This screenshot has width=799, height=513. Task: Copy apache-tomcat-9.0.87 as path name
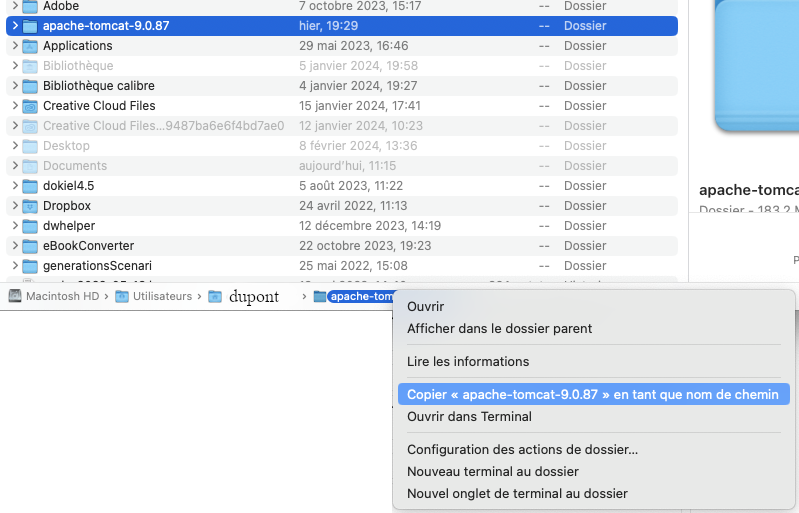[x=592, y=394]
